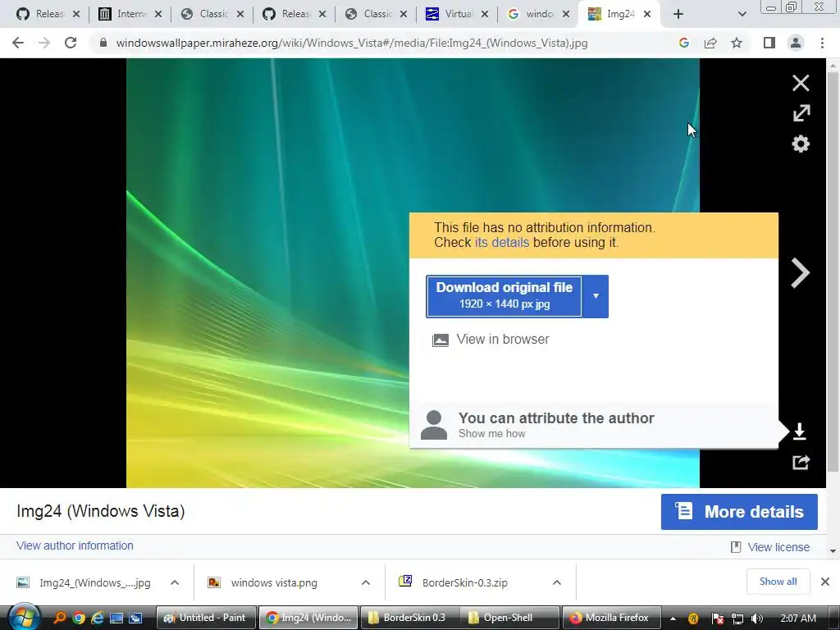This screenshot has width=840, height=630.
Task: Open the Open-Shell folder in taskbar
Action: (x=509, y=618)
